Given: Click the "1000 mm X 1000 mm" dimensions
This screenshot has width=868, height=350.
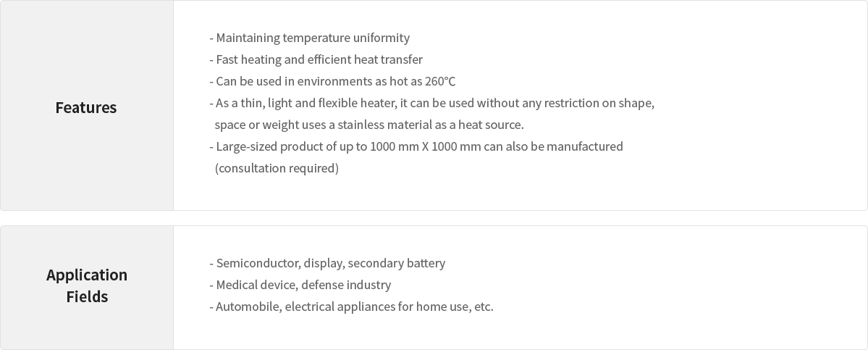Looking at the screenshot, I should 425,146.
